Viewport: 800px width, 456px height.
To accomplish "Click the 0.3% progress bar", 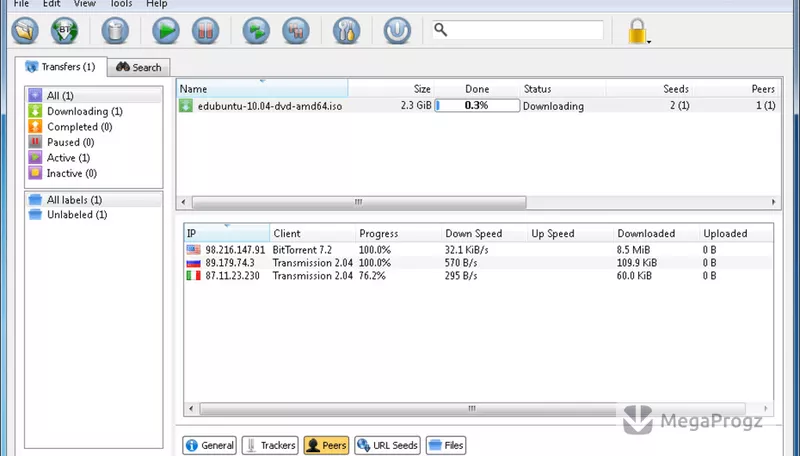I will (477, 106).
